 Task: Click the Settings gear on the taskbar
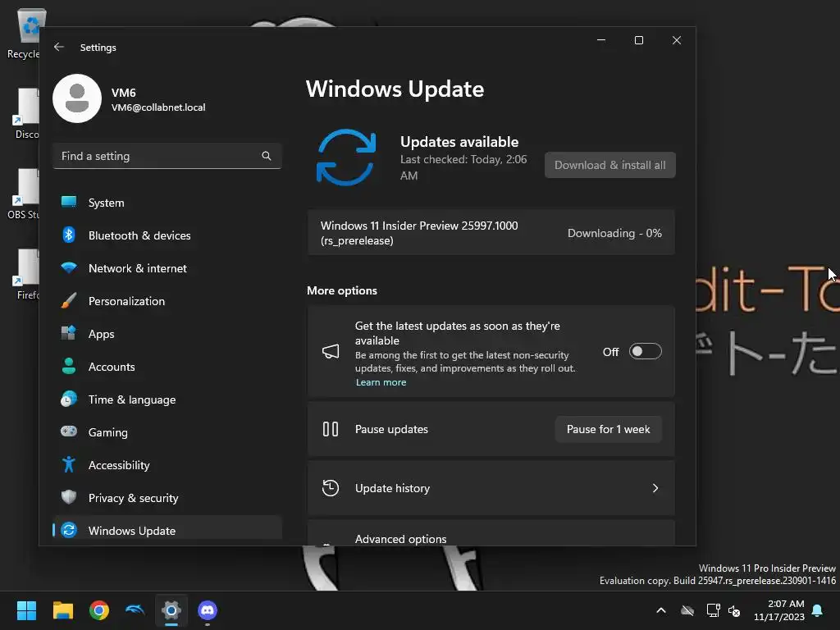[171, 610]
